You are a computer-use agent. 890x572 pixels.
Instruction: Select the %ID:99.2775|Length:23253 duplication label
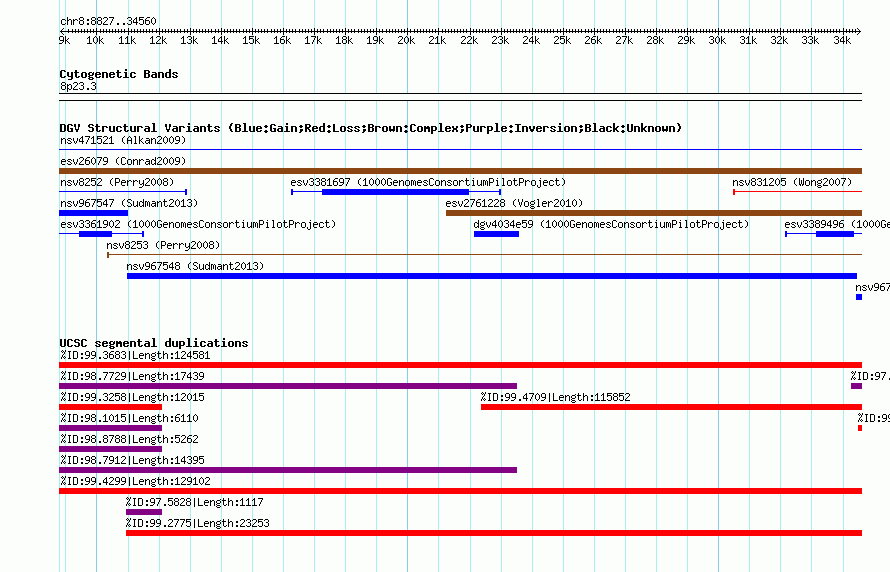(198, 523)
